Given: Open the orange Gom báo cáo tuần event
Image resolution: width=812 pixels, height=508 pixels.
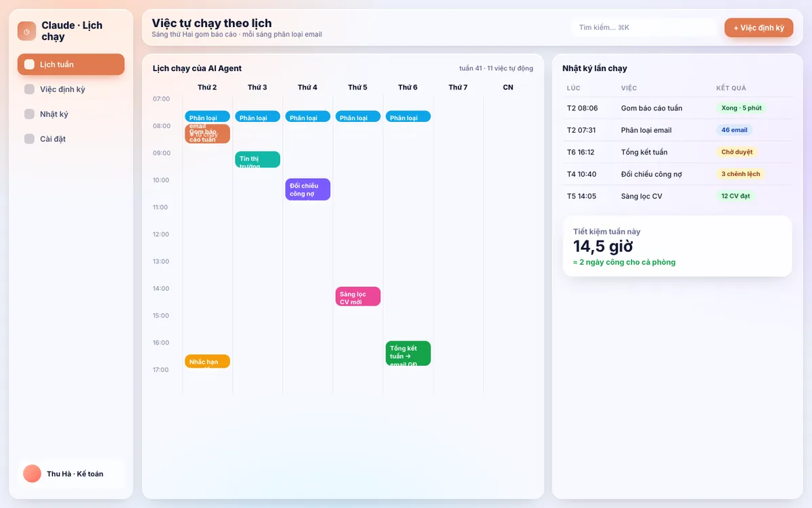Looking at the screenshot, I should coord(207,135).
